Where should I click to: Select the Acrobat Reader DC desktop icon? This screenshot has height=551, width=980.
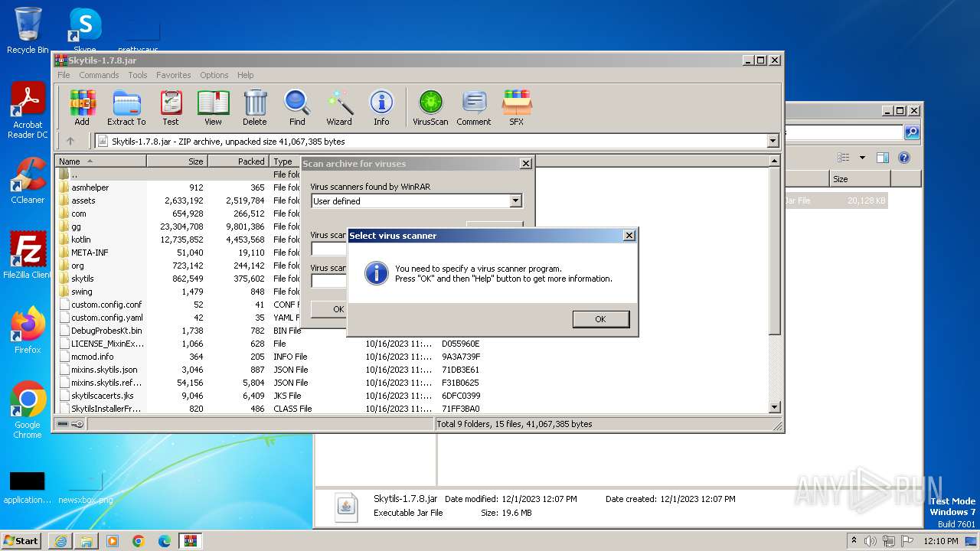[x=28, y=110]
